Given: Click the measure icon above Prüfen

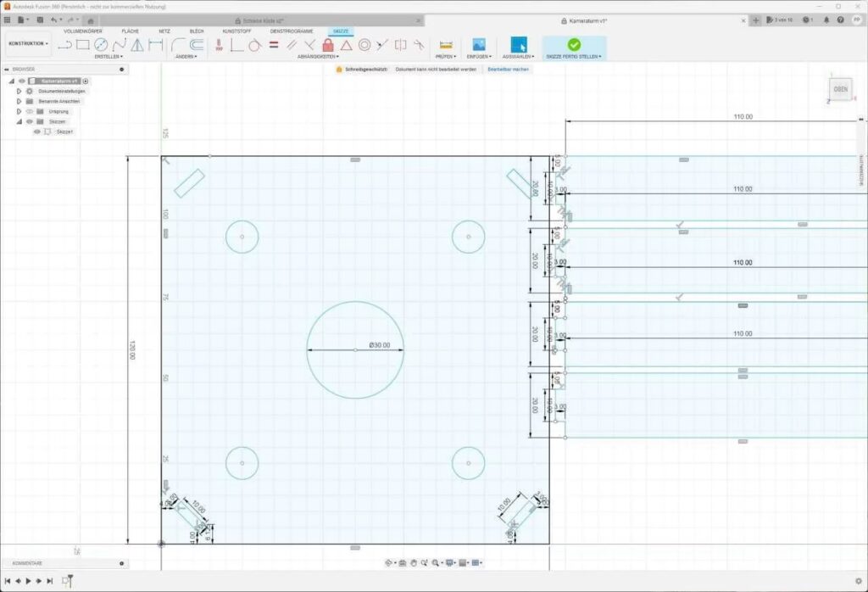Looking at the screenshot, I should coord(447,44).
